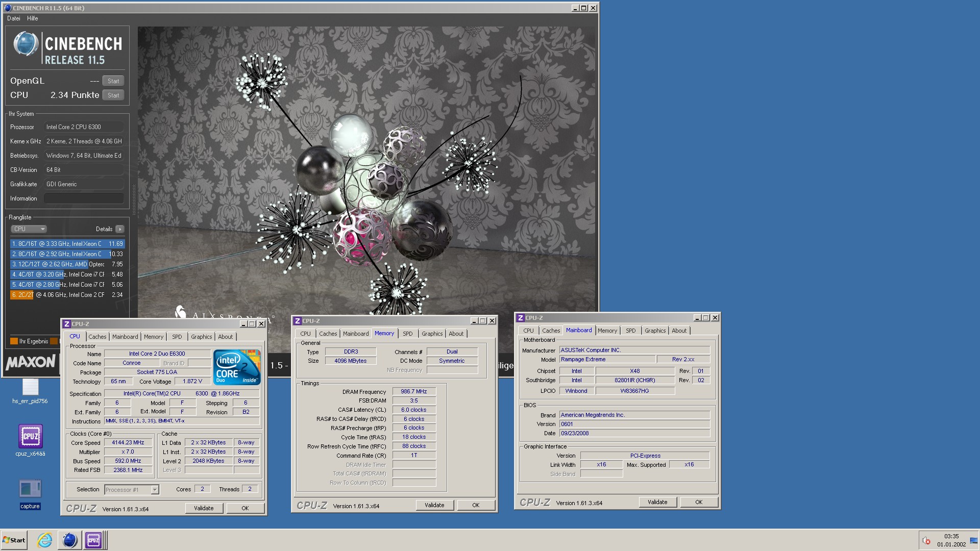
Task: Click Validate in CPU-Z CPU window
Action: click(204, 508)
